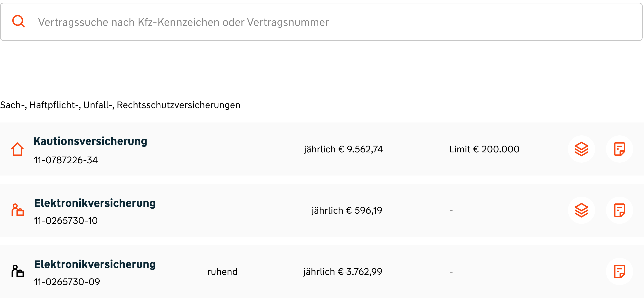Screen dimensions: 644x298
Task: Click the orange person icon for contract 11-0265730-10
Action: (17, 210)
